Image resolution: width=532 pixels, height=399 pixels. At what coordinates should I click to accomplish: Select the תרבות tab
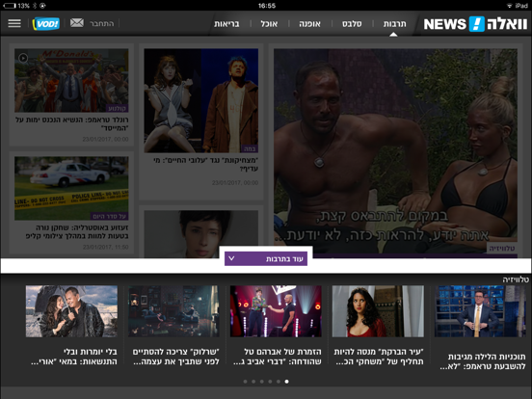(x=394, y=24)
